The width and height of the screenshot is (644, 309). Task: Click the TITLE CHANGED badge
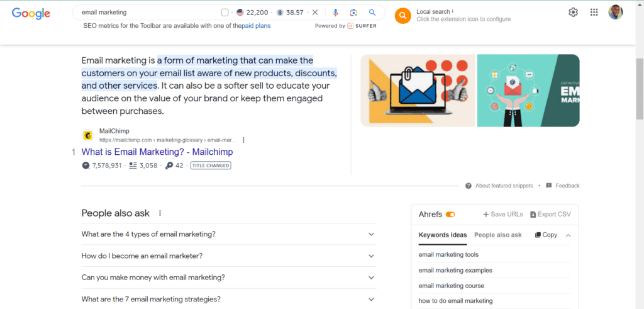211,166
